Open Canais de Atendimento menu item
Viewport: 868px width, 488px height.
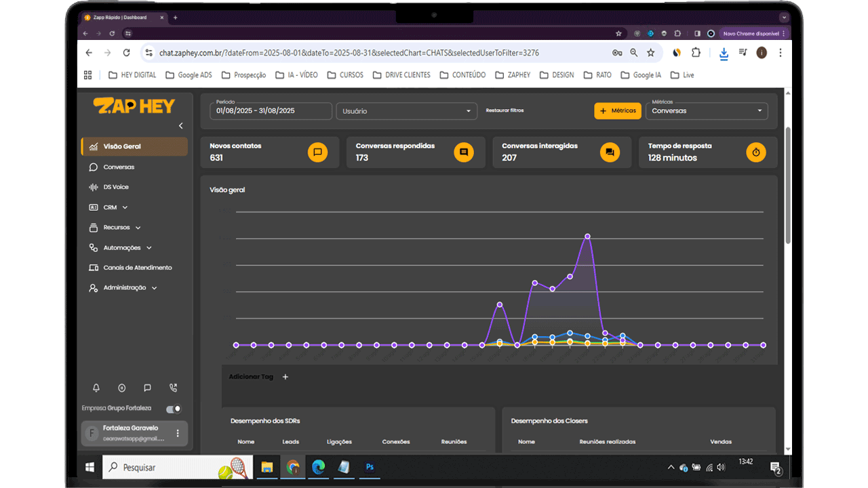137,268
